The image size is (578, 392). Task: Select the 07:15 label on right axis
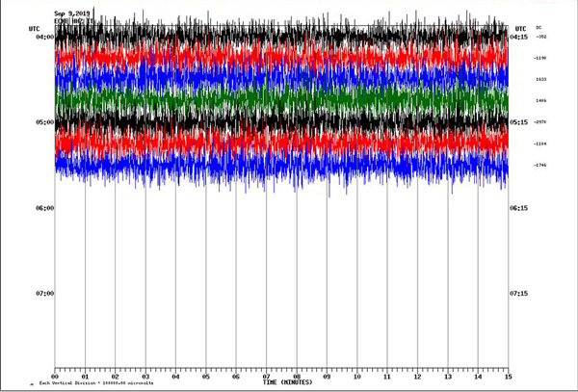click(518, 293)
